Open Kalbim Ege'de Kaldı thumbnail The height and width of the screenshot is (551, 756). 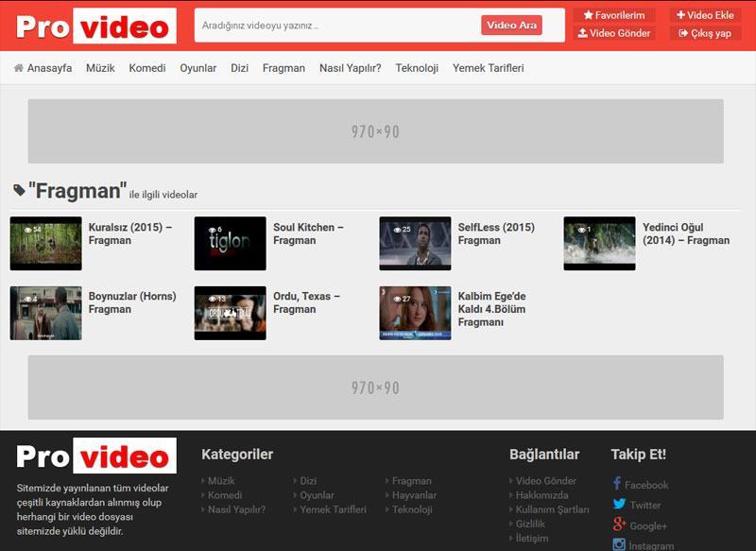click(415, 313)
